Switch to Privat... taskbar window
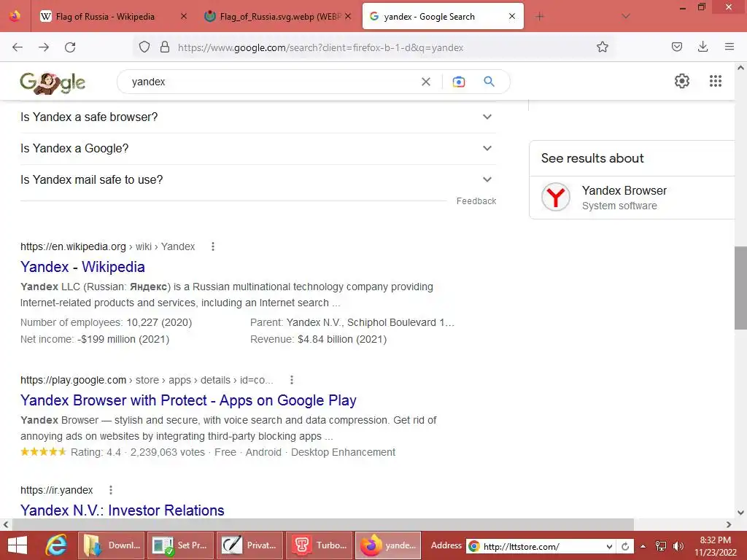Image resolution: width=747 pixels, height=560 pixels. [250, 545]
